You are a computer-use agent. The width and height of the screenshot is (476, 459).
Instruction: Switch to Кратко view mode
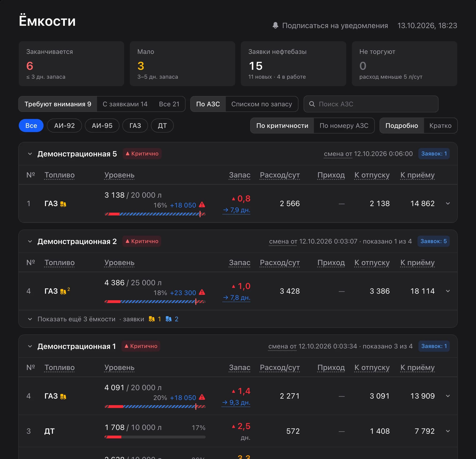coord(440,126)
